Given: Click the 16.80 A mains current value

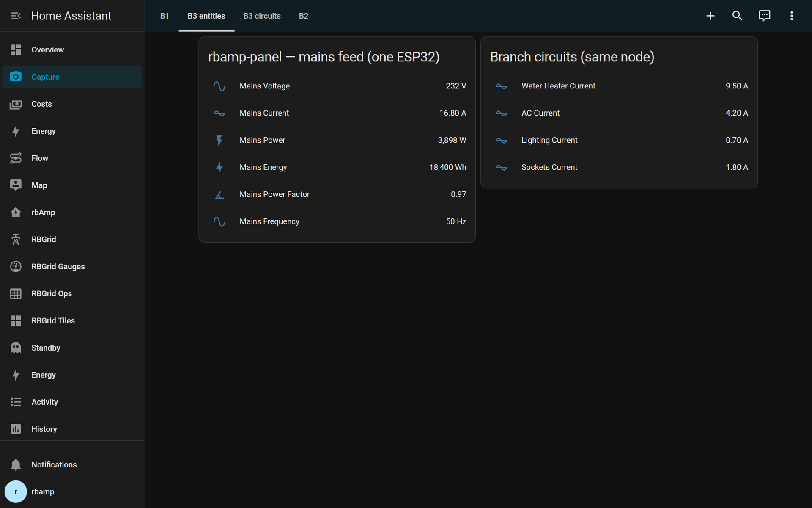Looking at the screenshot, I should pyautogui.click(x=453, y=113).
